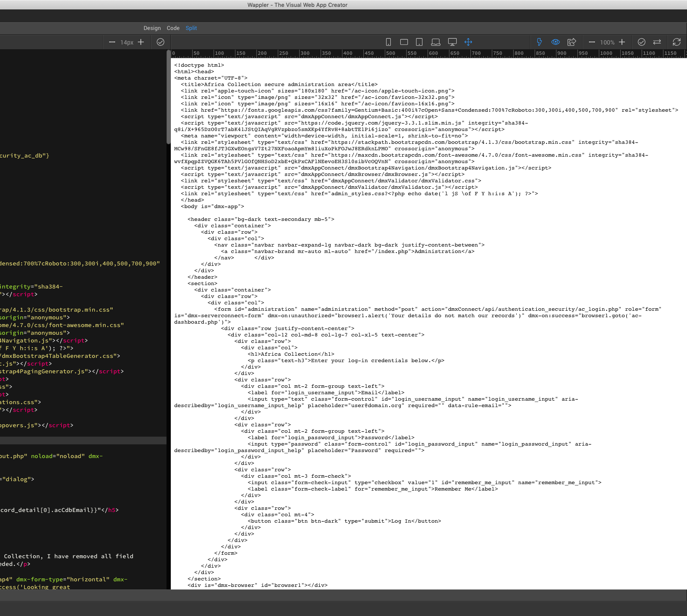Zoom out design view below 100%

point(592,42)
